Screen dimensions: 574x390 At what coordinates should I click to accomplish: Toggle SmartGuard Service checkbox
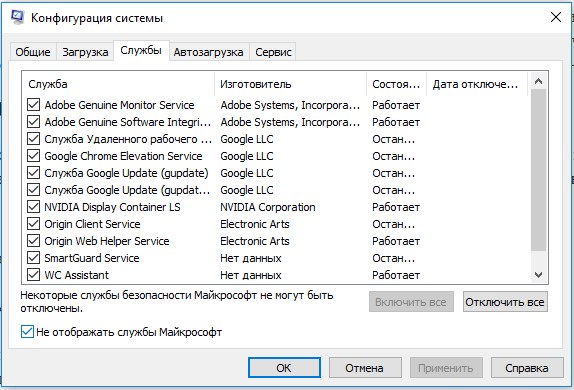click(x=33, y=258)
